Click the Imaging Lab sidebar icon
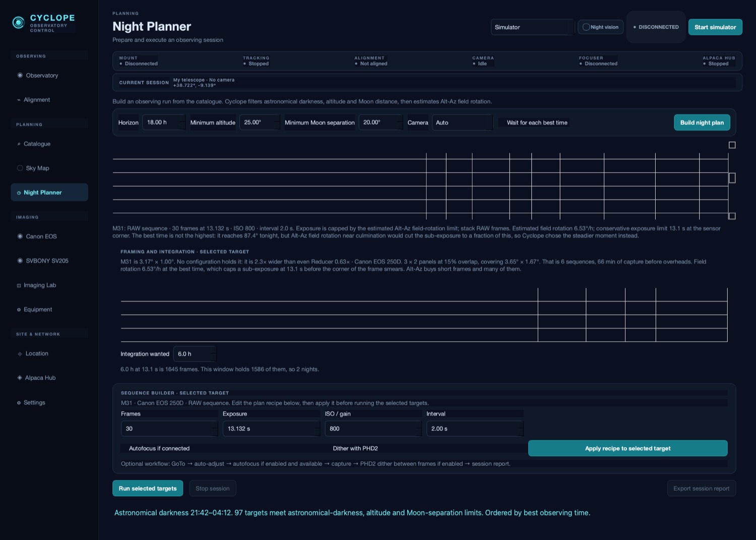This screenshot has width=756, height=540. pos(19,285)
